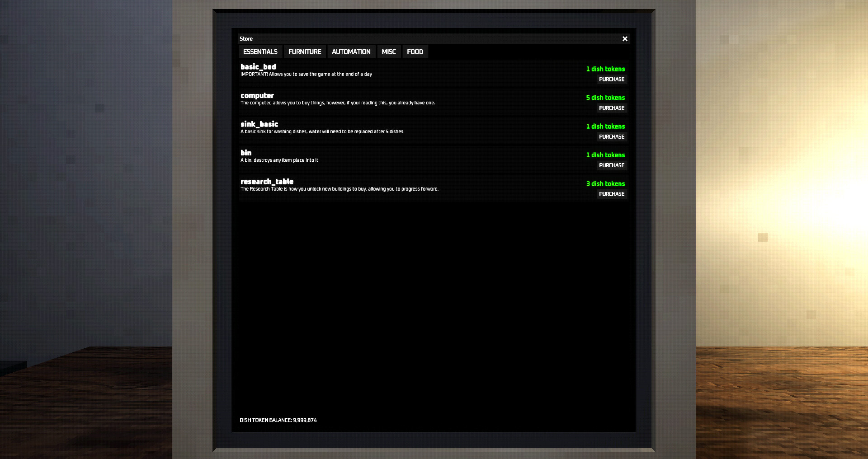The height and width of the screenshot is (459, 868).
Task: Switch to the FURNITURE tab
Action: [304, 52]
